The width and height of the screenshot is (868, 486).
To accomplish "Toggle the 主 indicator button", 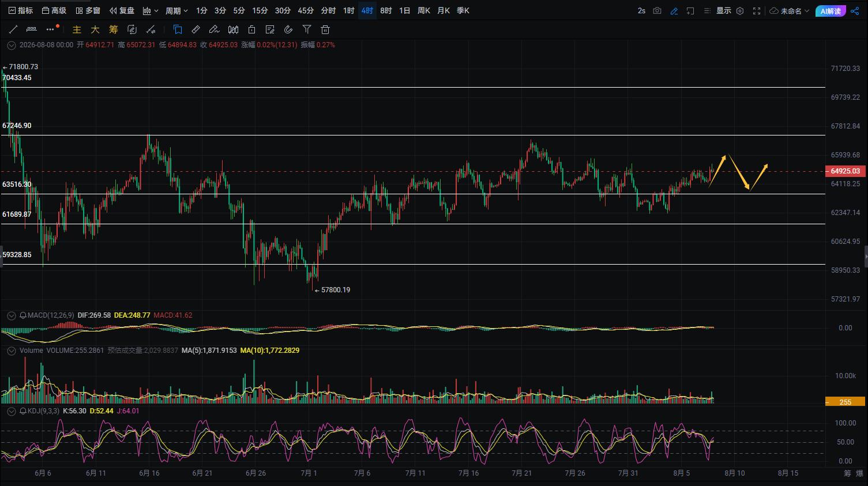I will [x=77, y=29].
